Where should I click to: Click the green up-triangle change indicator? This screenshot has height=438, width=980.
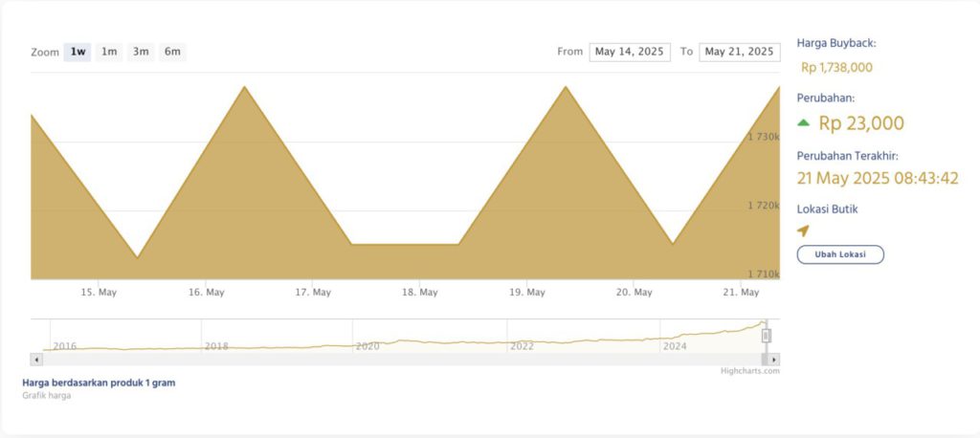pos(804,122)
